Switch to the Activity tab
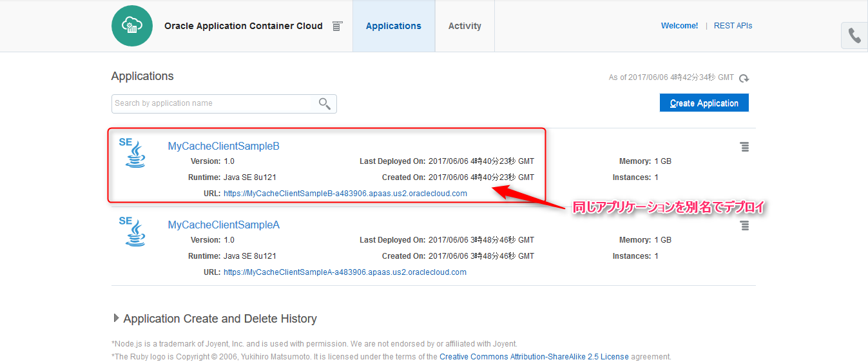 coord(465,26)
